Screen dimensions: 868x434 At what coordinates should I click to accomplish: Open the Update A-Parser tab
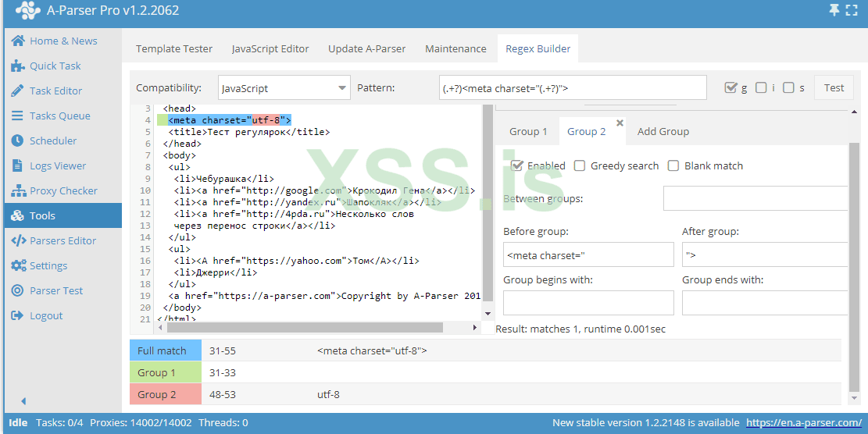(367, 48)
